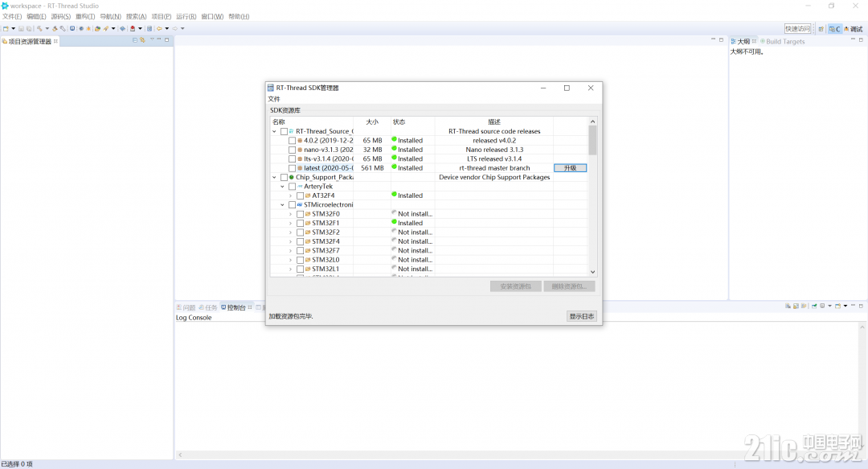
Task: Open 文件 menu in SDK manager dialog
Action: [274, 99]
